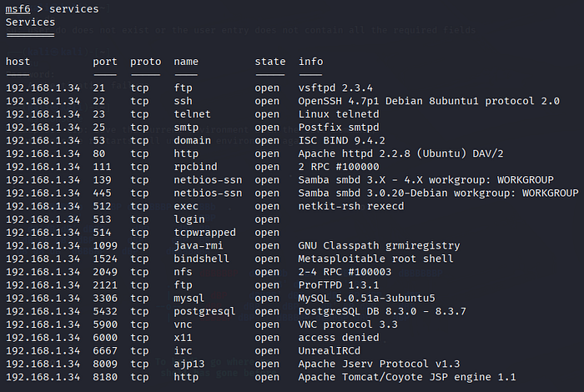Image resolution: width=584 pixels, height=392 pixels.
Task: Select the 'OpenSSH 4.7p1 Debian 8ubuntu1' info
Action: 388,101
